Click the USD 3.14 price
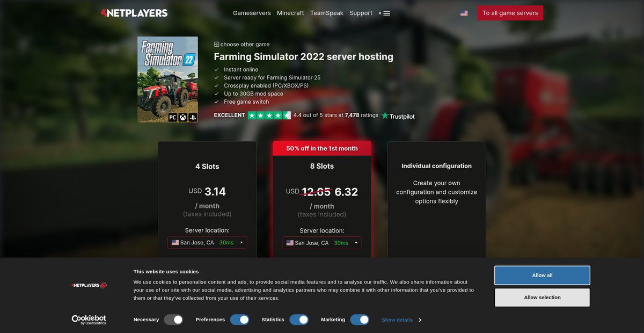This screenshot has width=644, height=333. [207, 192]
